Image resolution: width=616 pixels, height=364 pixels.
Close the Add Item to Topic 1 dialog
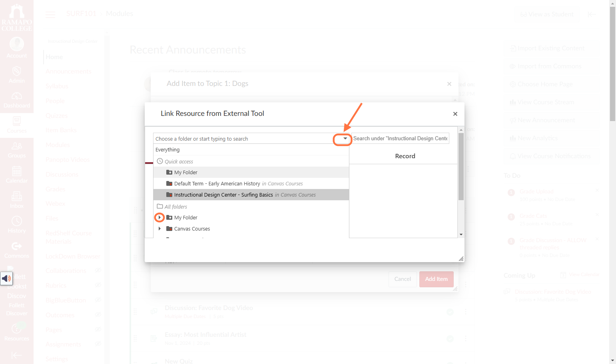[449, 84]
